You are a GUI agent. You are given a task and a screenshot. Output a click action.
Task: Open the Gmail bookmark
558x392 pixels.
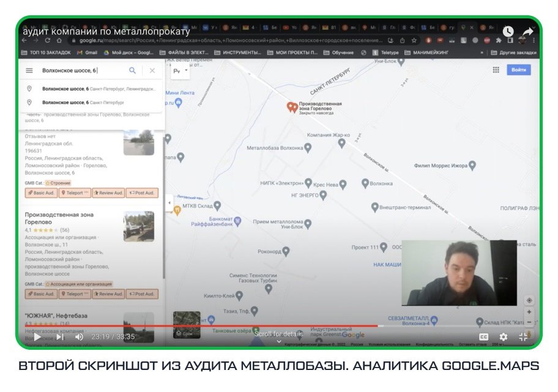point(87,53)
